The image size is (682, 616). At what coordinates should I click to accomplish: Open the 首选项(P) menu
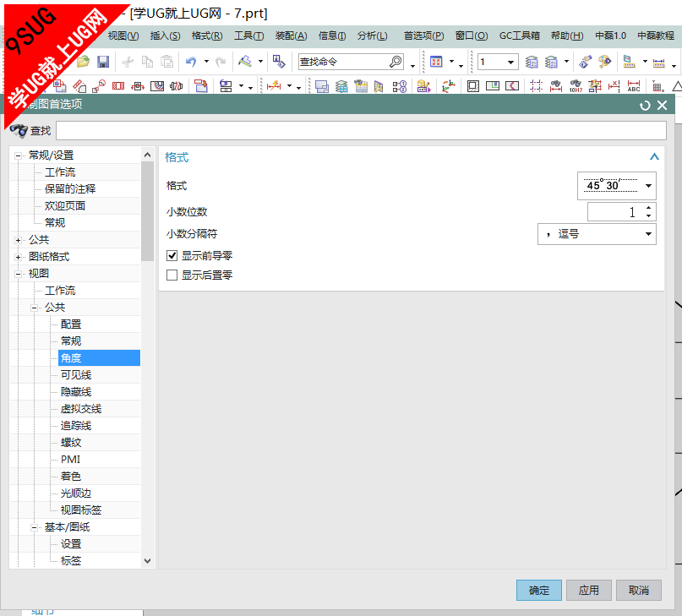(424, 35)
